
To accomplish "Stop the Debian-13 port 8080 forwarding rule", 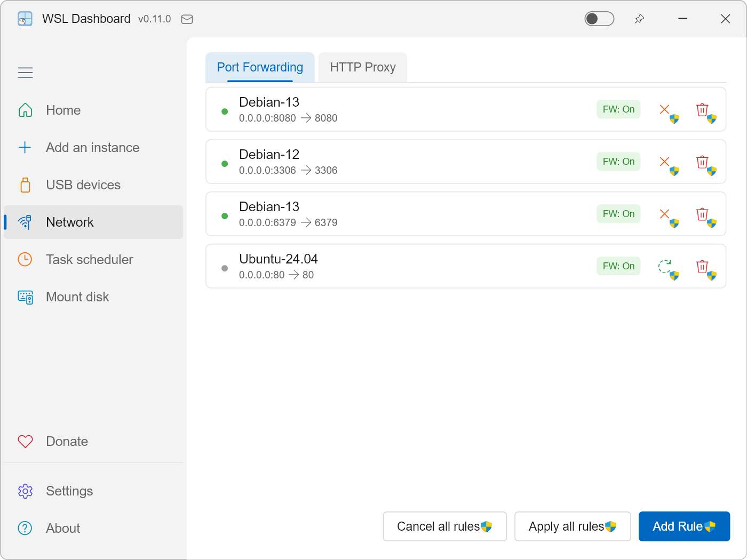I will pyautogui.click(x=668, y=112).
